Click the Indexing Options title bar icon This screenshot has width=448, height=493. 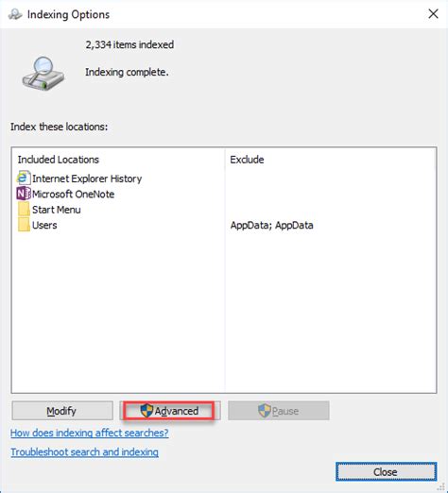[x=15, y=14]
